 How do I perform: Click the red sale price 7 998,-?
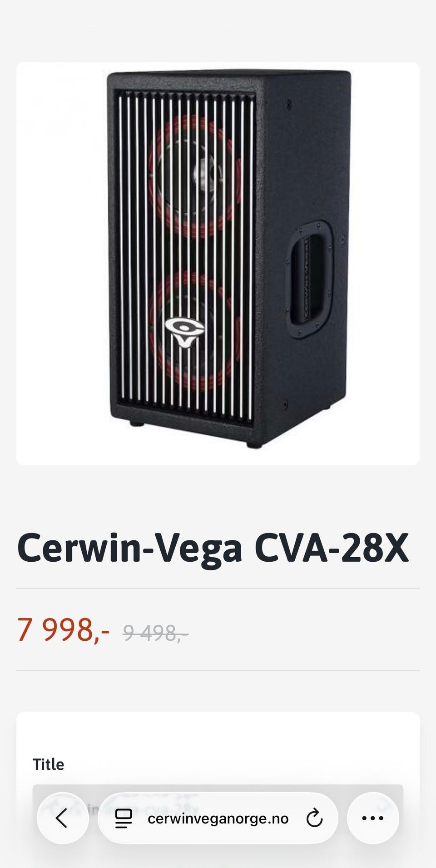[x=63, y=630]
